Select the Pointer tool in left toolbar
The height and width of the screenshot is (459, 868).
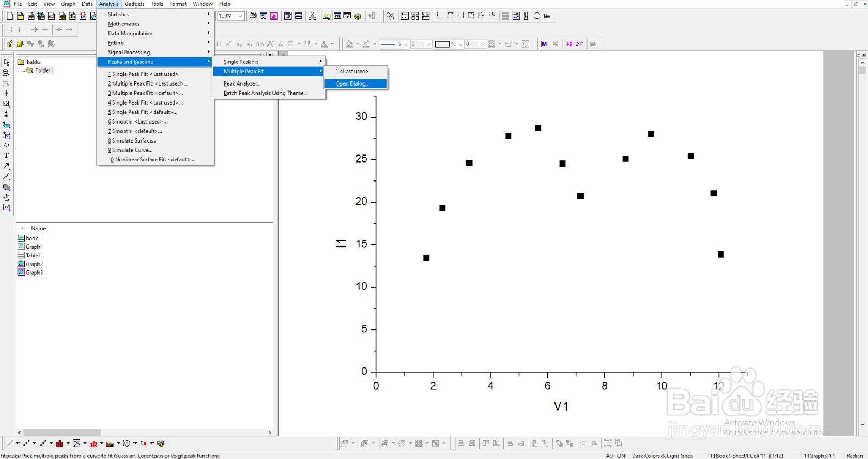click(7, 62)
